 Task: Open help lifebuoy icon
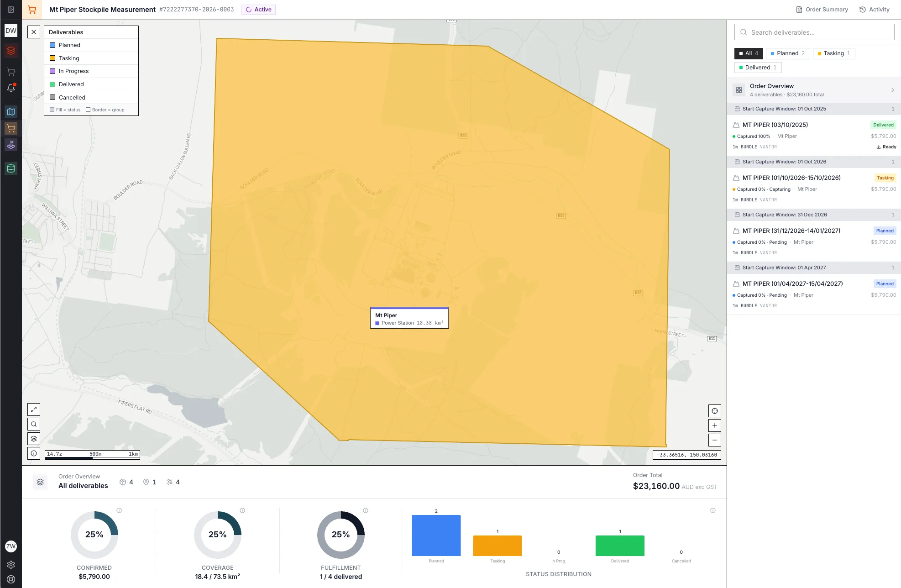(x=11, y=579)
